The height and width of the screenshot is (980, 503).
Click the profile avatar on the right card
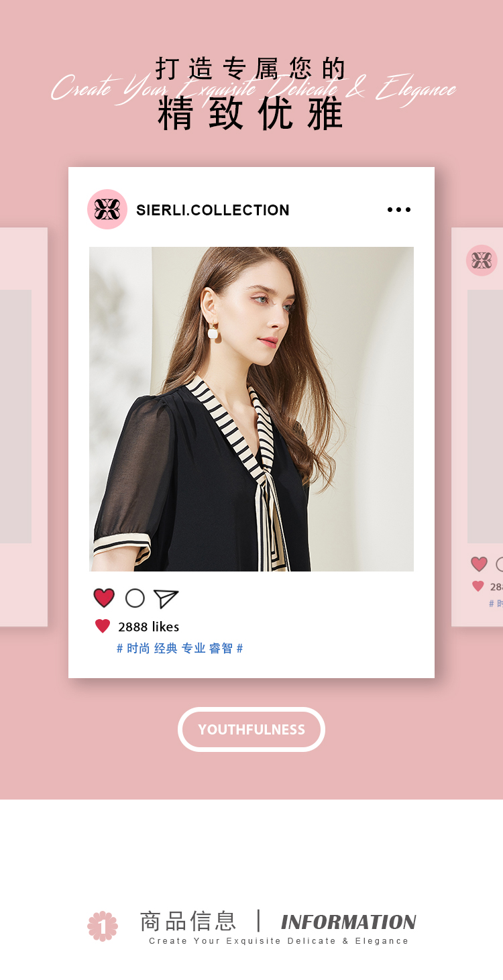(x=482, y=260)
